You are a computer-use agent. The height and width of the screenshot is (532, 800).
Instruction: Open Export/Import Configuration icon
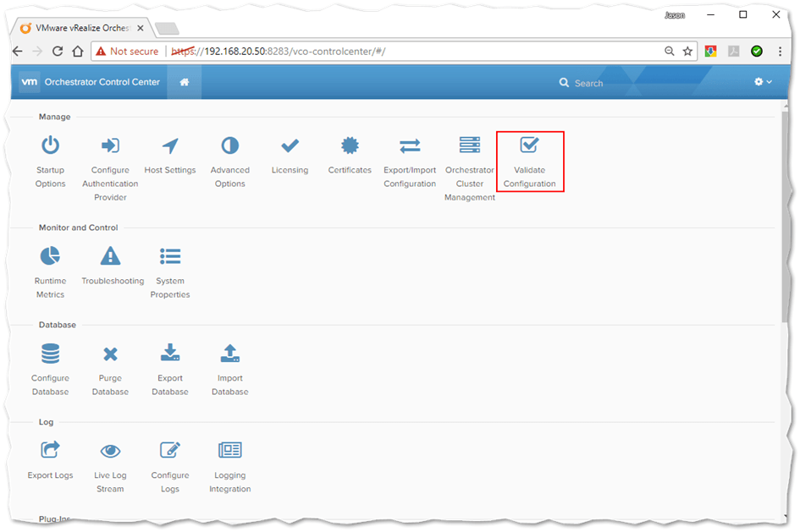[x=410, y=145]
